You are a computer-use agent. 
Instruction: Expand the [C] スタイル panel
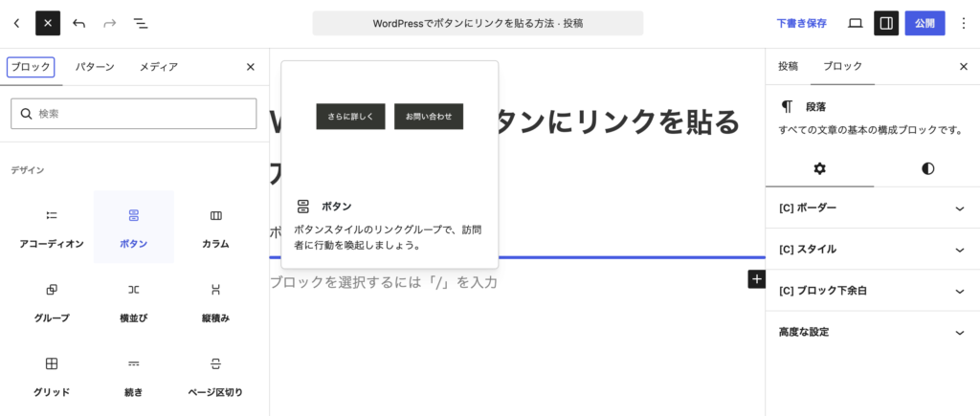873,250
